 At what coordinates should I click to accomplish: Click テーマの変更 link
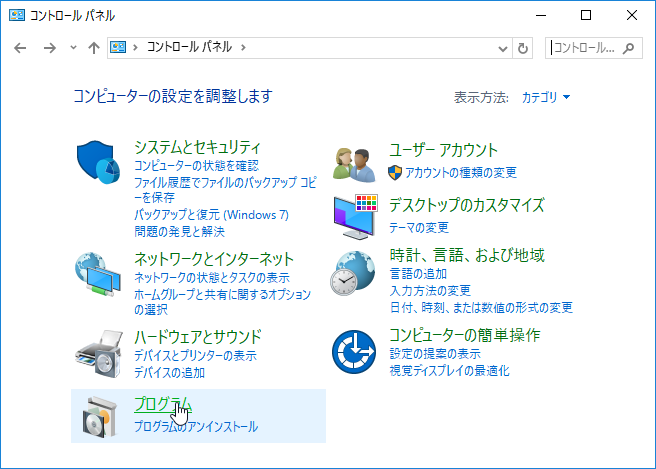pyautogui.click(x=419, y=228)
